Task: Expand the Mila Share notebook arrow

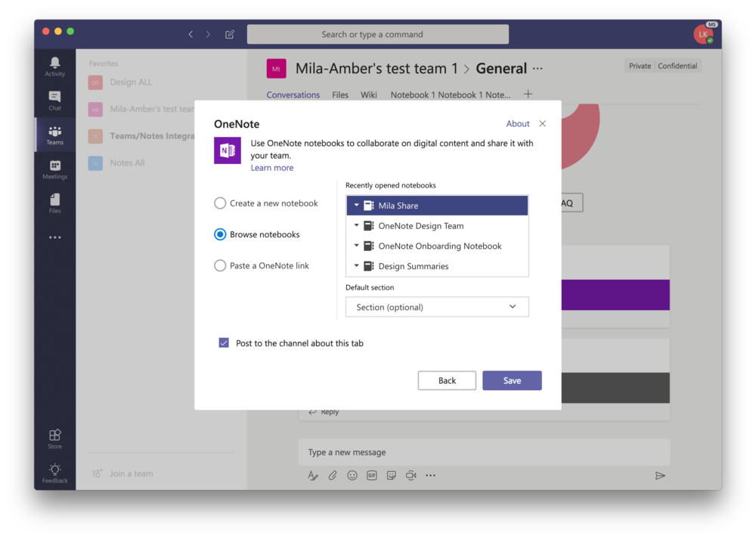Action: pyautogui.click(x=356, y=205)
